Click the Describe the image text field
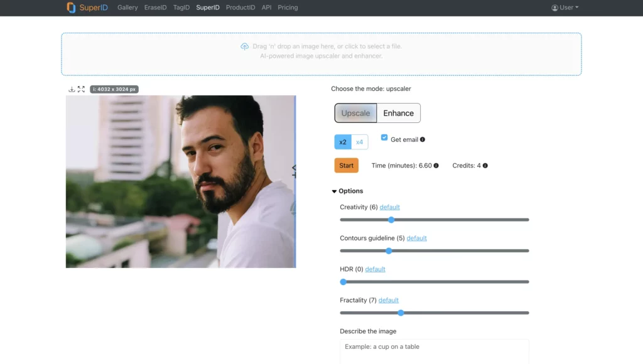643x364 pixels. [x=434, y=351]
